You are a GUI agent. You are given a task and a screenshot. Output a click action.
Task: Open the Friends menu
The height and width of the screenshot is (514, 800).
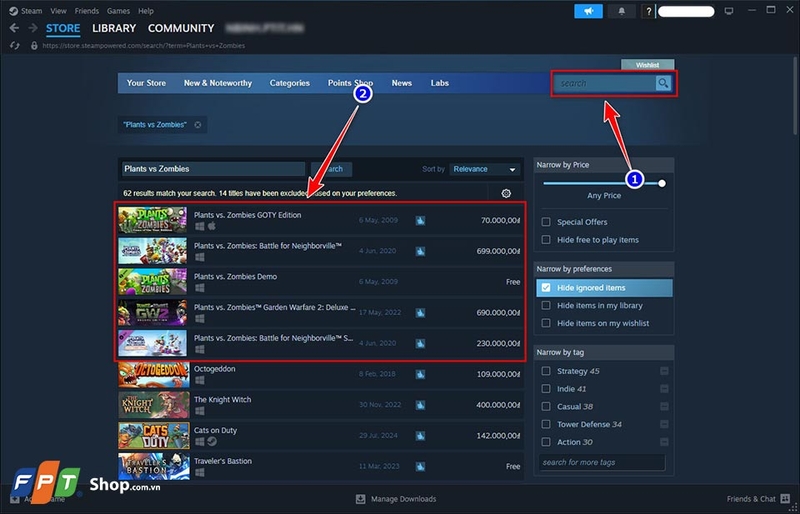[87, 11]
